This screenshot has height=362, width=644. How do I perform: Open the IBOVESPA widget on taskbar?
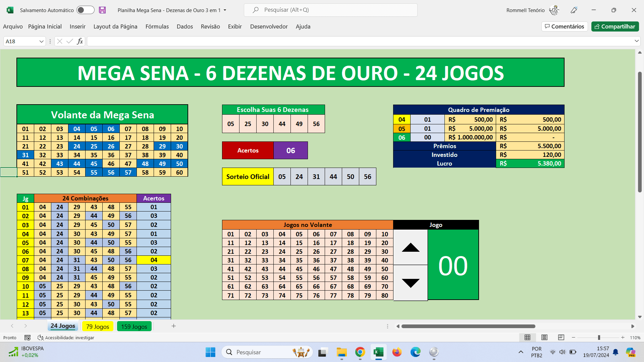pyautogui.click(x=25, y=352)
